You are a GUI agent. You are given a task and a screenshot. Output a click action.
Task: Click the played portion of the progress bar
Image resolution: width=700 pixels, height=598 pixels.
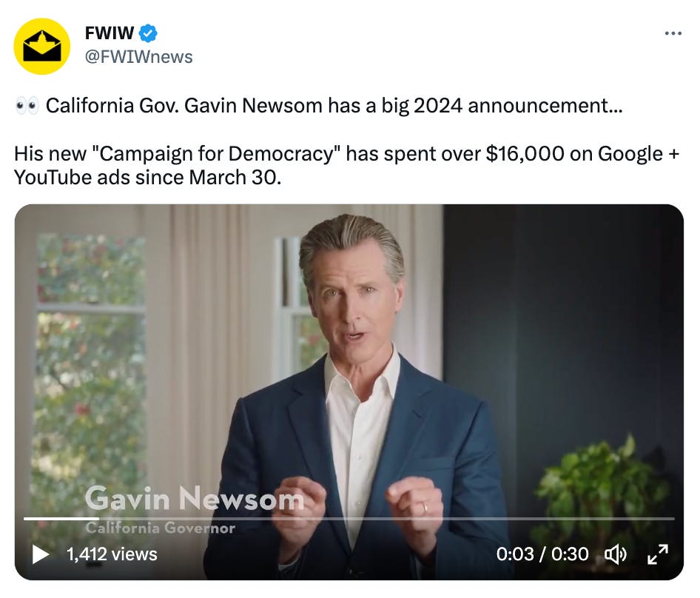pos(61,519)
